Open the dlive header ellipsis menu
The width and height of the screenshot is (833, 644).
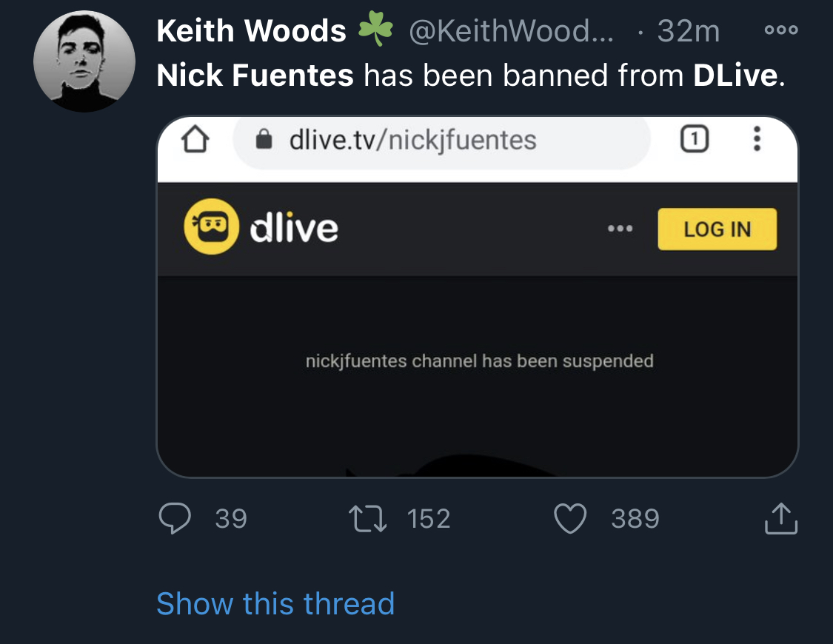tap(620, 229)
